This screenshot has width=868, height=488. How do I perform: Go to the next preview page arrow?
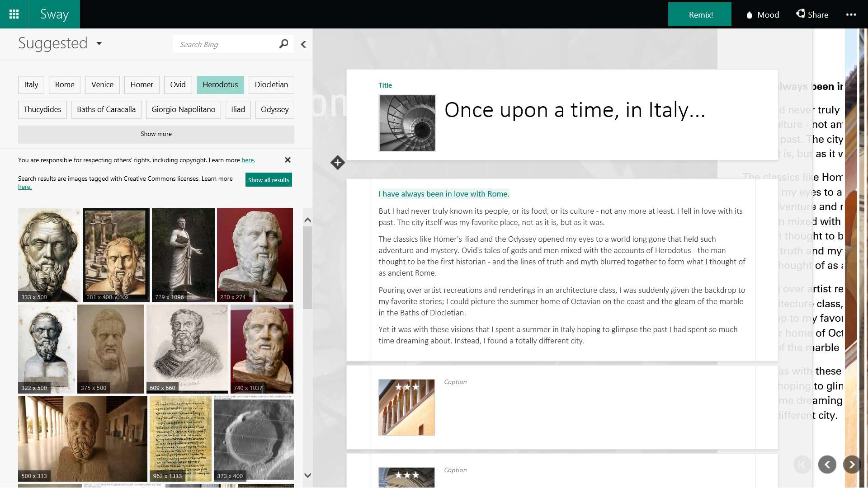852,465
